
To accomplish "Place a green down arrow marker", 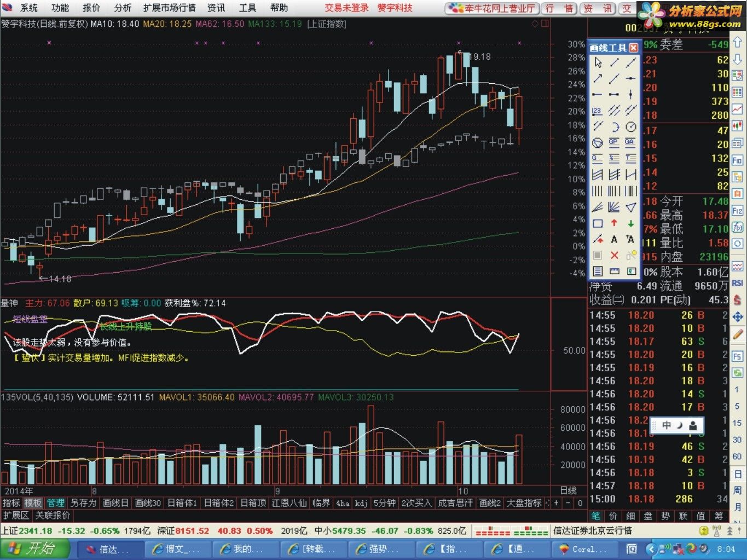I will coord(631,223).
